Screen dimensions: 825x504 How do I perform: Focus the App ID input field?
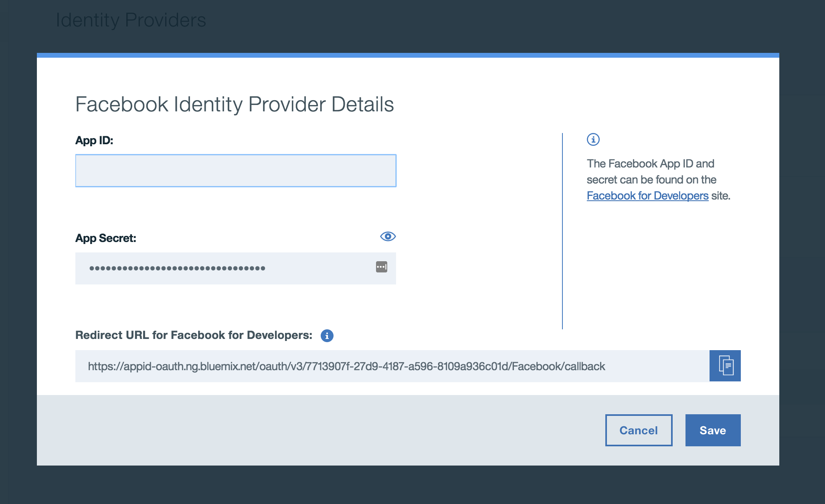tap(236, 171)
